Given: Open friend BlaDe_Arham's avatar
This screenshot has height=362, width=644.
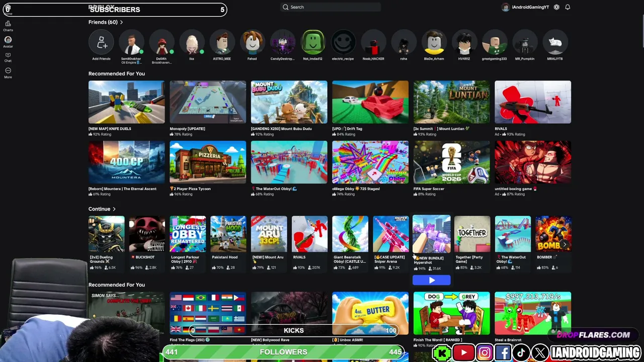Looking at the screenshot, I should (434, 43).
